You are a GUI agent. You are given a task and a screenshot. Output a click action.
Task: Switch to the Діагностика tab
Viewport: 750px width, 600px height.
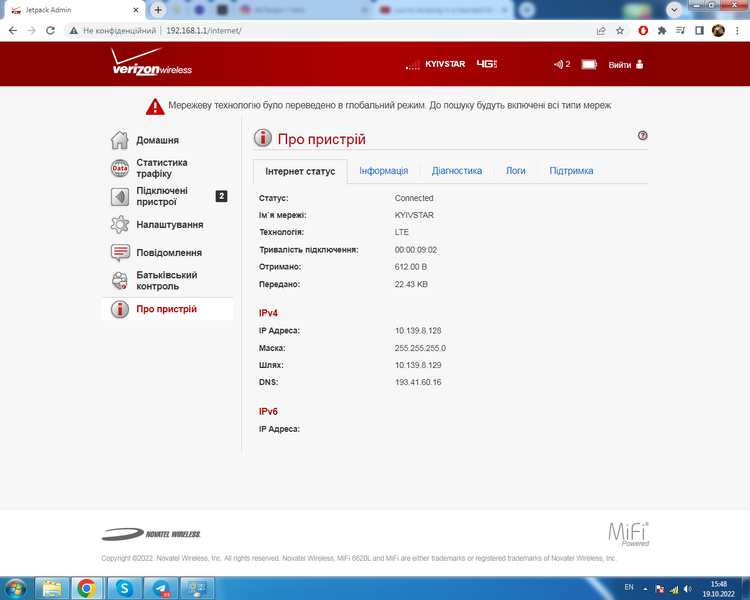click(457, 171)
